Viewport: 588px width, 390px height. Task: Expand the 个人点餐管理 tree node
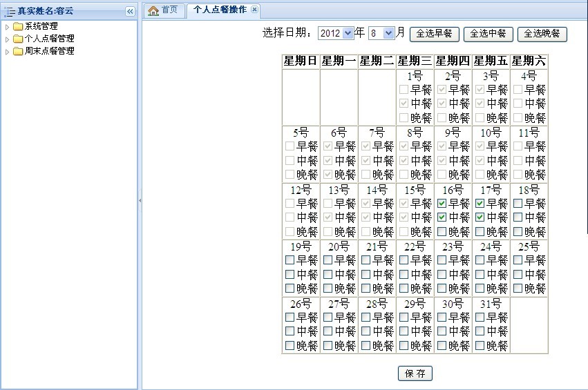(x=7, y=39)
